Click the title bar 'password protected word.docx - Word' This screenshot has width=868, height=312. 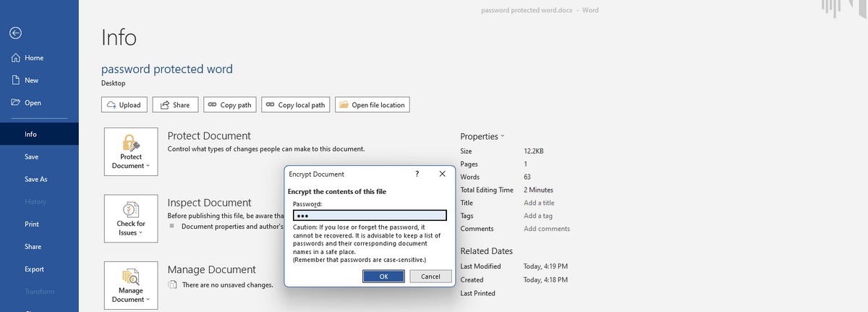coord(540,10)
